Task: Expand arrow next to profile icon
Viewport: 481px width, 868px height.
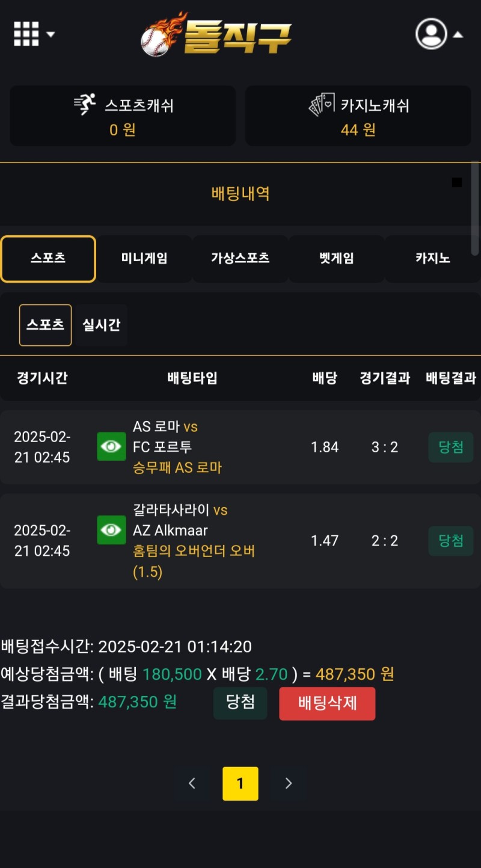Action: click(458, 35)
